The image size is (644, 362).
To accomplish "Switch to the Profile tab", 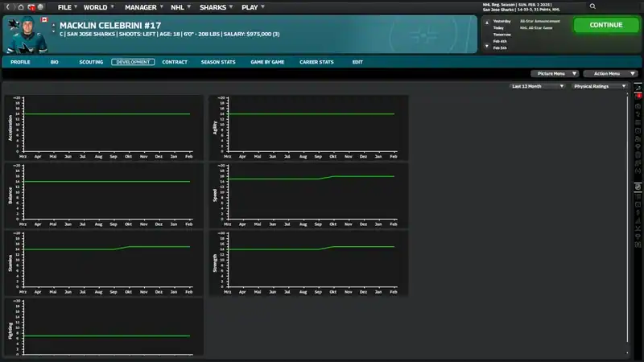I will (x=20, y=62).
